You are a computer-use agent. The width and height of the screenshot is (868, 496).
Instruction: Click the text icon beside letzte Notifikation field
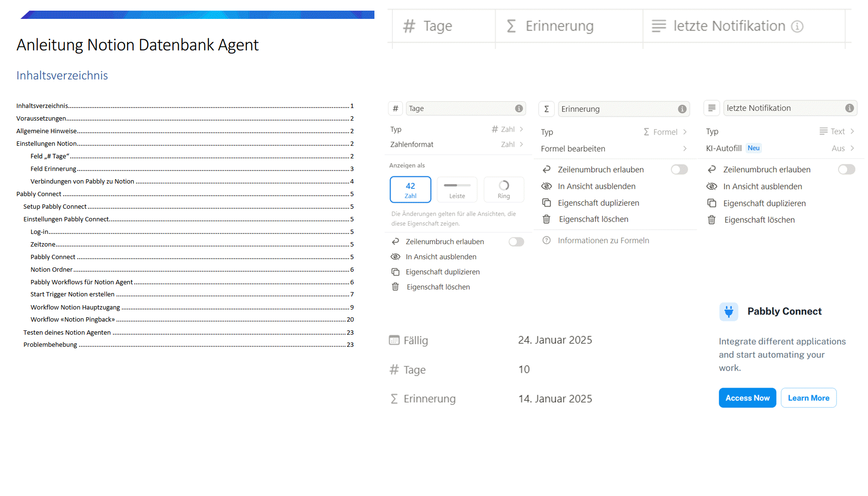click(712, 108)
